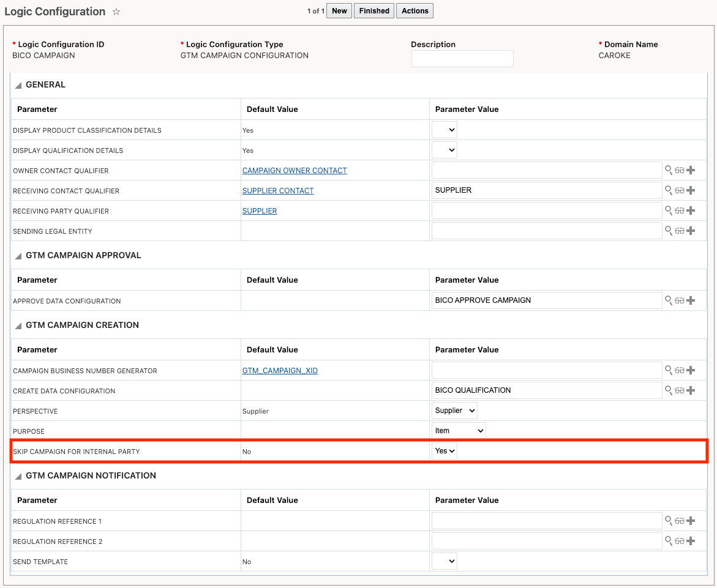Open the Actions menu
This screenshot has height=588, width=717.
pyautogui.click(x=415, y=10)
